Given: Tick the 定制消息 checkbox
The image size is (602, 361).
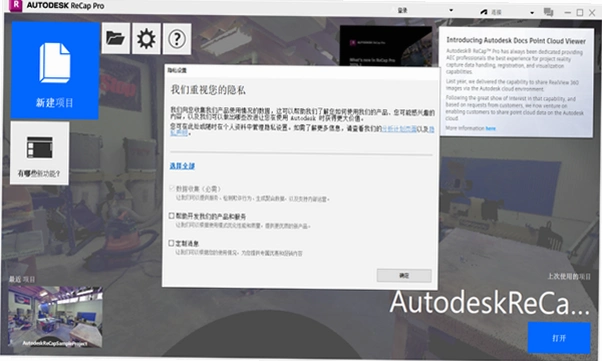Looking at the screenshot, I should (x=171, y=243).
